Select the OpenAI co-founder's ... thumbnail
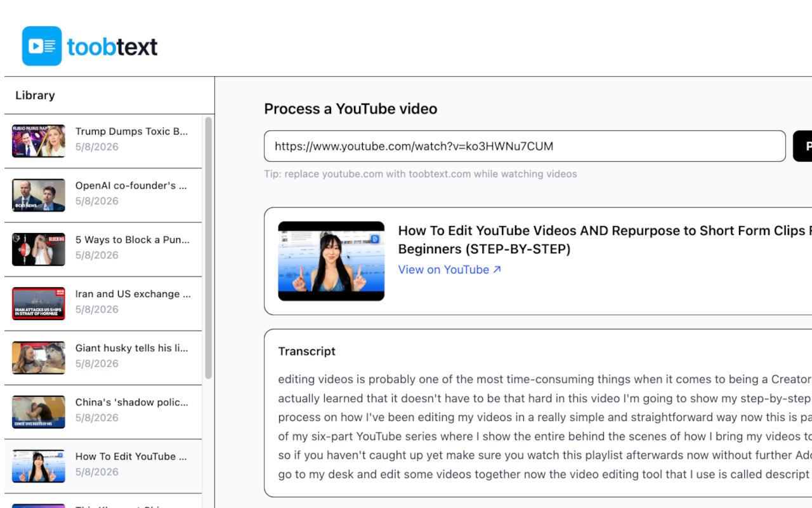The image size is (812, 508). click(39, 195)
